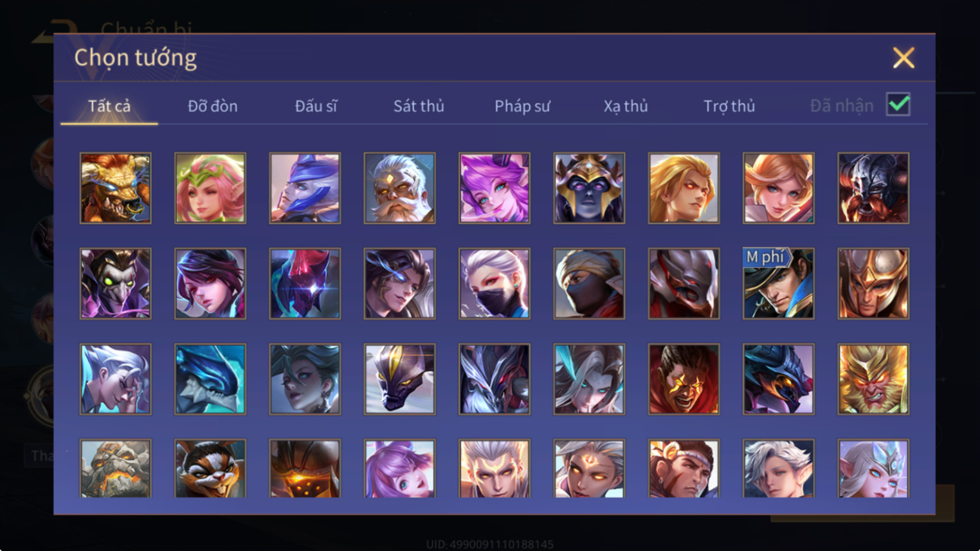
Task: Choose the pink-haired girl with leaf crown
Action: click(x=210, y=188)
